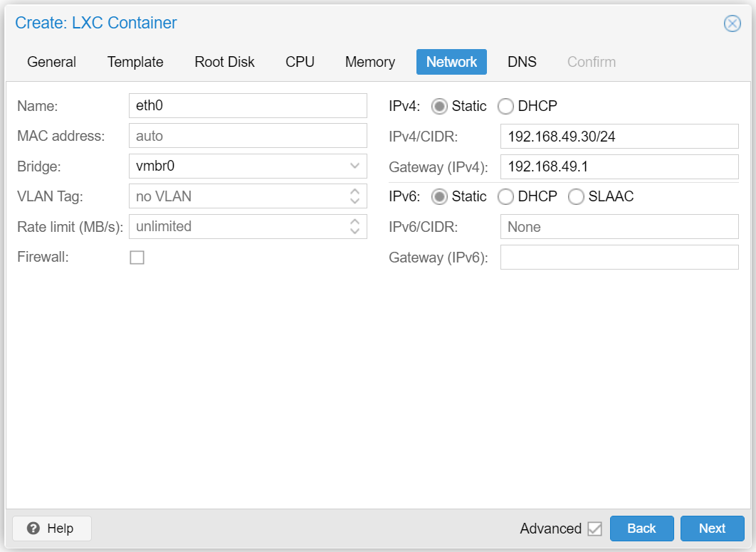Click the Back button
Viewport: 756px width, 552px height.
point(641,529)
